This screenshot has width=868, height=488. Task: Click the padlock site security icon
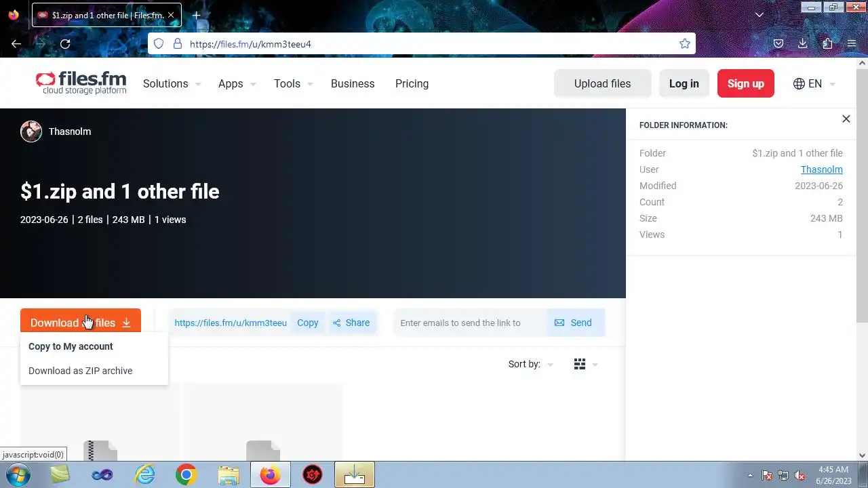coord(178,44)
